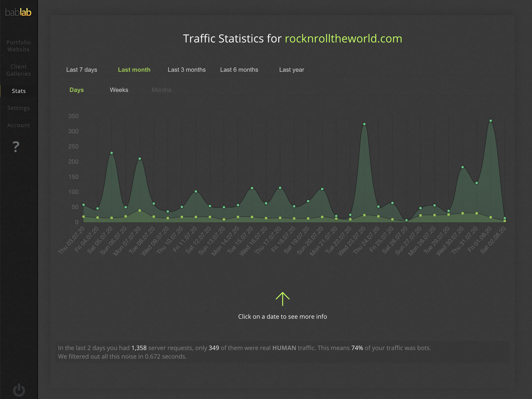
Task: Open the Account page
Action: [x=18, y=125]
